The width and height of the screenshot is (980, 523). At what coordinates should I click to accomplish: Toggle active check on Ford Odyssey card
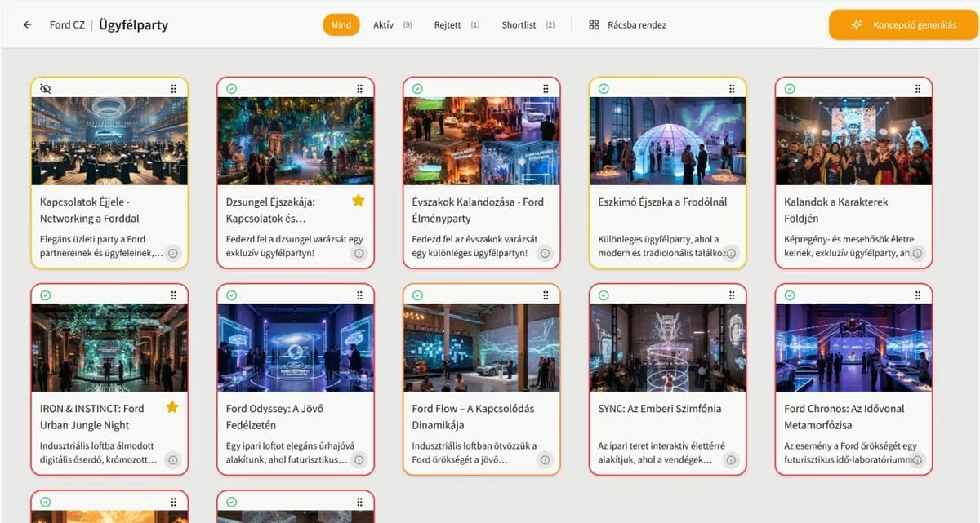pos(231,295)
